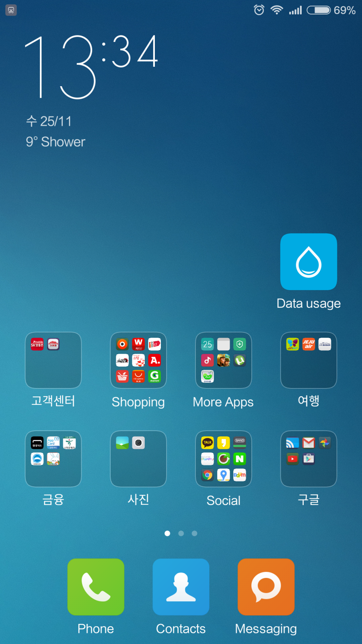Screen dimensions: 362x644
Task: Tap the battery indicator showing 69%
Action: pos(331,10)
